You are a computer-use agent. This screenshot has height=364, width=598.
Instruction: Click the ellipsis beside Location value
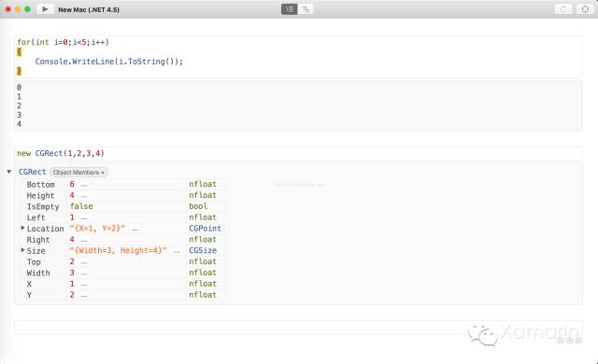135,230
